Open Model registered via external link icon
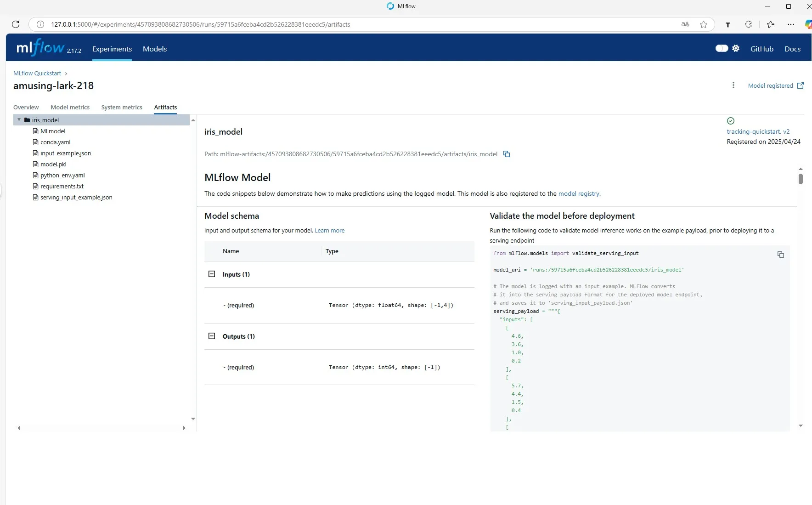The width and height of the screenshot is (812, 505). 801,85
